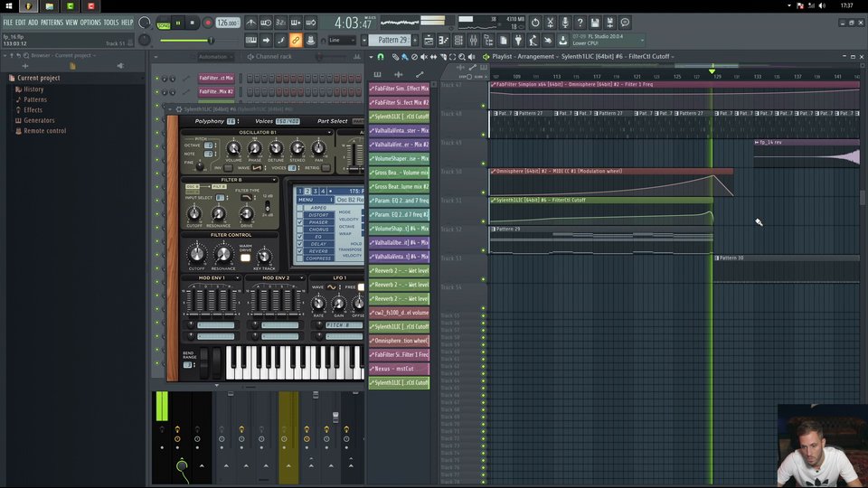Click the download content library icon

pyautogui.click(x=563, y=40)
